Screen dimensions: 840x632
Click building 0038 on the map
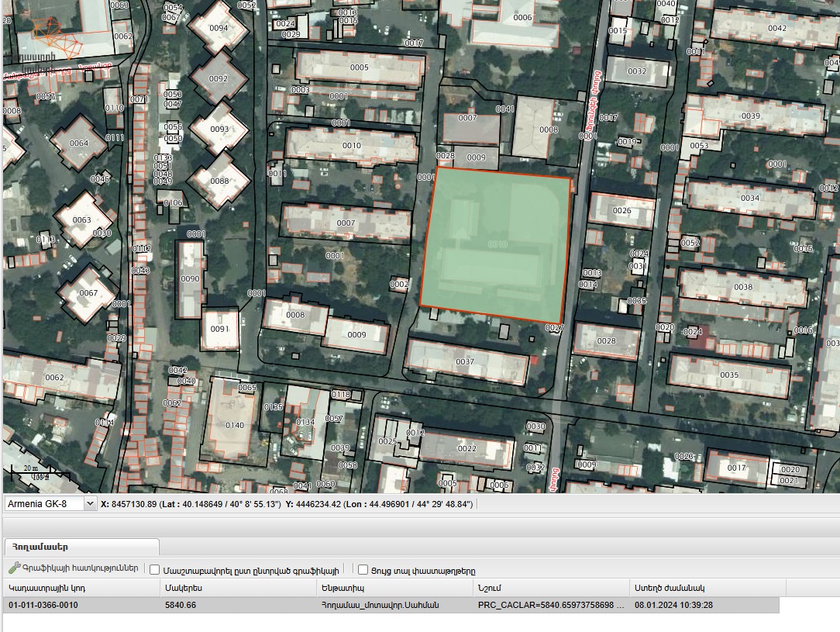743,288
